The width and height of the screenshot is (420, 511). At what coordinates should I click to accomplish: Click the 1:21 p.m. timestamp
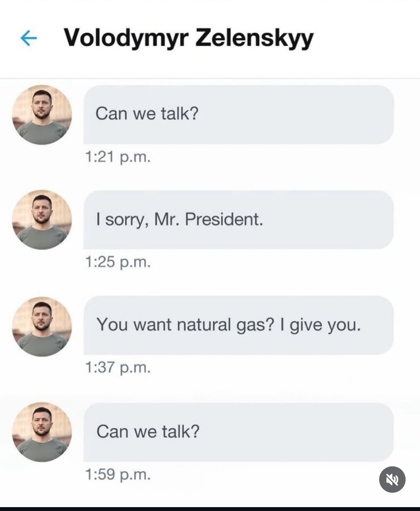118,157
